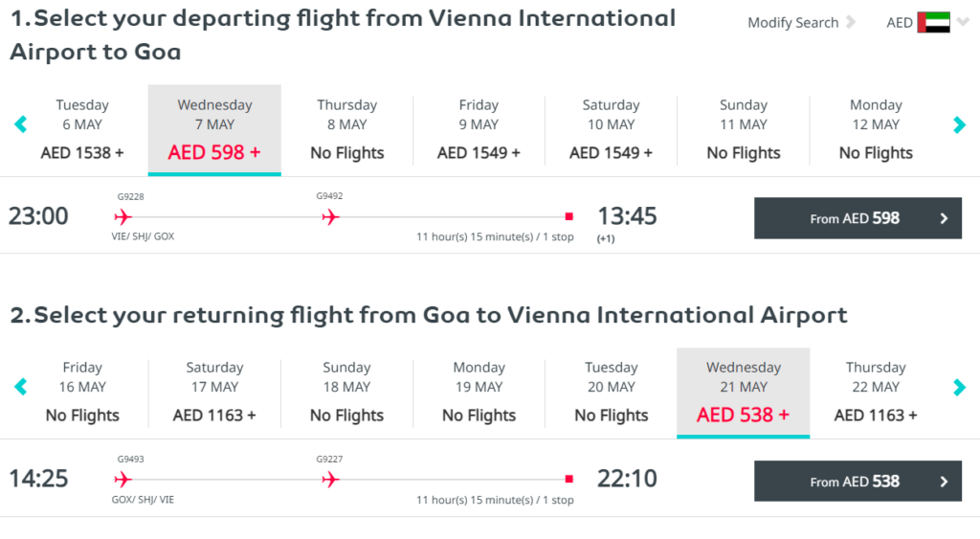Click next dates arrow for returning flights
This screenshot has width=980, height=539.
(x=959, y=387)
